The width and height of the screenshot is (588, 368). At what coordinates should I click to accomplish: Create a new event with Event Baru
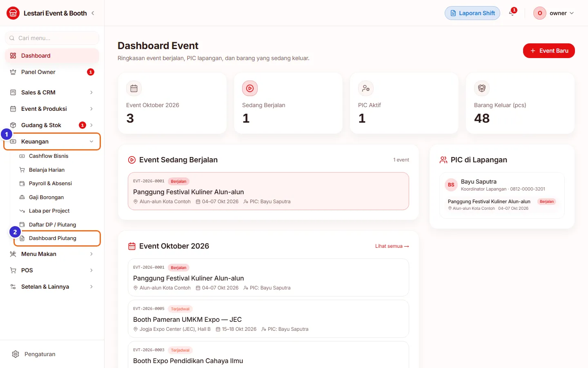point(549,51)
